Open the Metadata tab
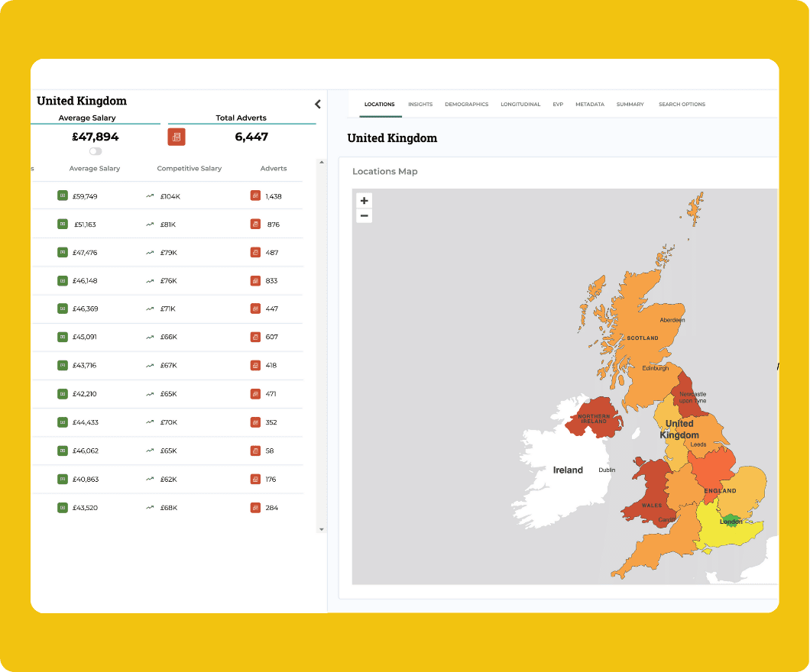 click(590, 105)
